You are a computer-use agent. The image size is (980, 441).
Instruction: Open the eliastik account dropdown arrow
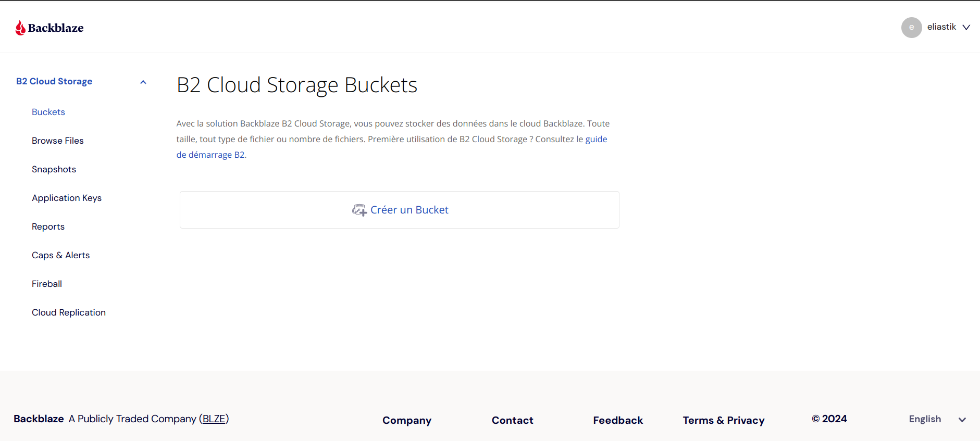point(966,27)
